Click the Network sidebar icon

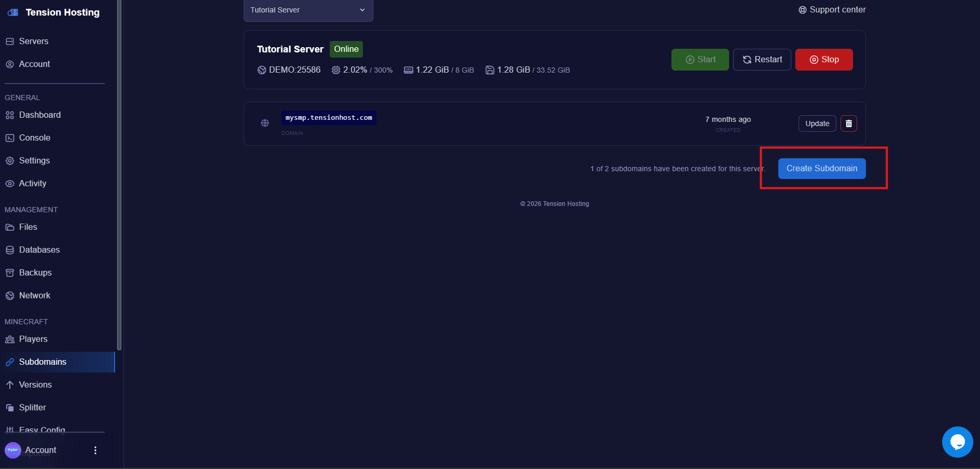[x=10, y=295]
